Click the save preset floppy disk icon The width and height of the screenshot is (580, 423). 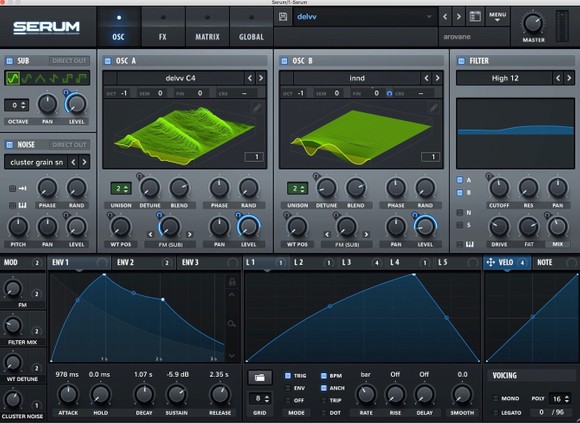(x=283, y=17)
